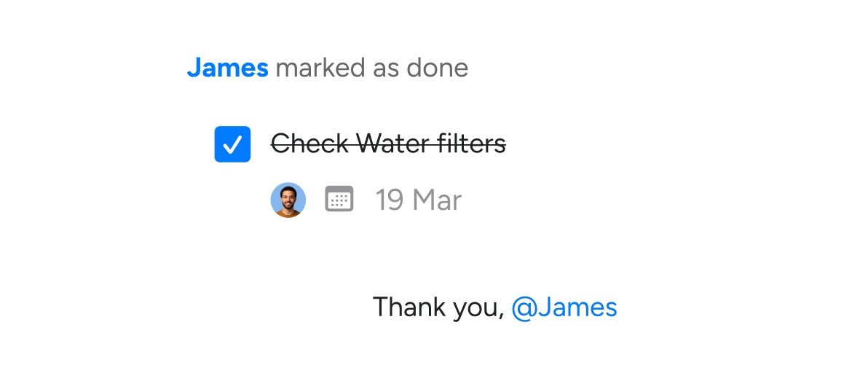The width and height of the screenshot is (868, 373).
Task: View assignee via circular profile picture
Action: pyautogui.click(x=288, y=200)
